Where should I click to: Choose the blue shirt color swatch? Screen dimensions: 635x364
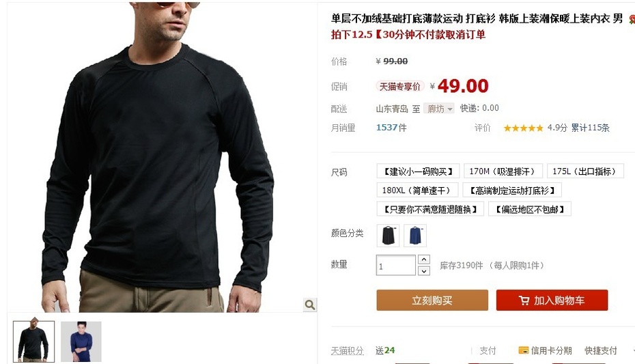coord(415,235)
